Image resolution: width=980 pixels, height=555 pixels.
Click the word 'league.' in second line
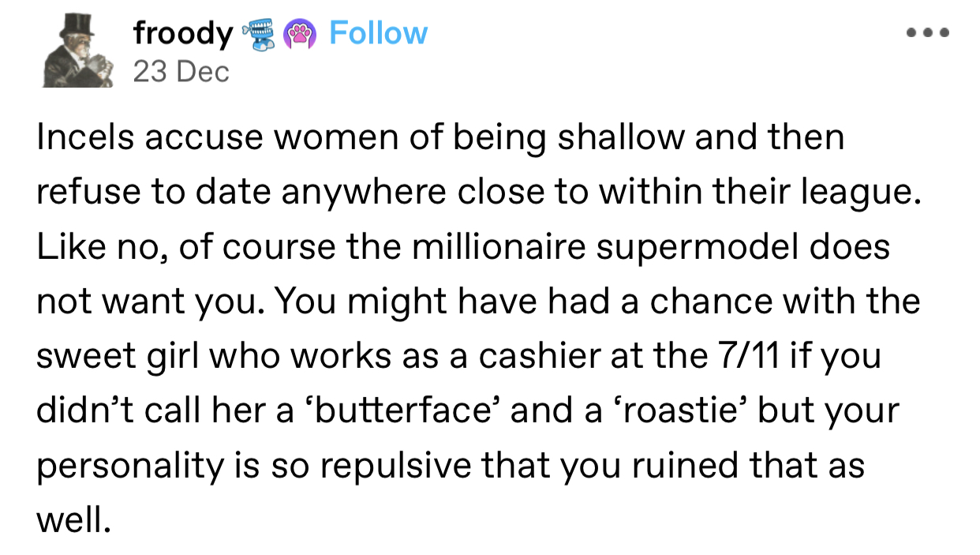point(869,194)
